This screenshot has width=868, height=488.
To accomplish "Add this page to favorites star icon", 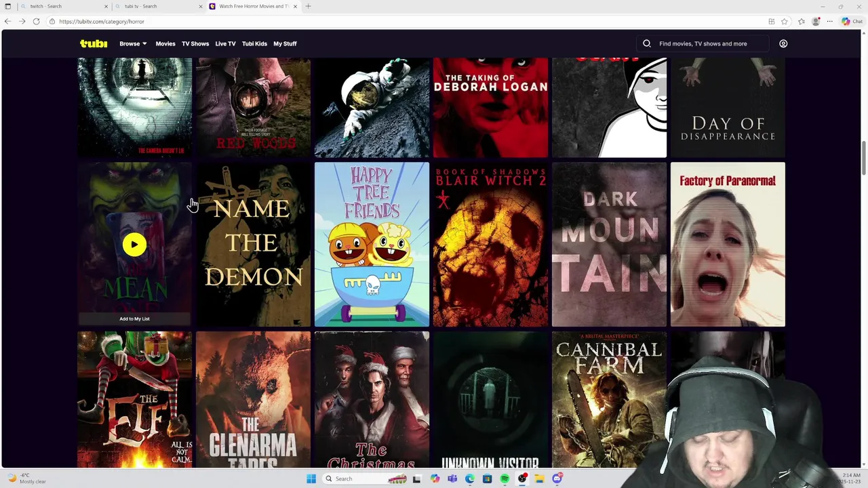I will (x=784, y=22).
